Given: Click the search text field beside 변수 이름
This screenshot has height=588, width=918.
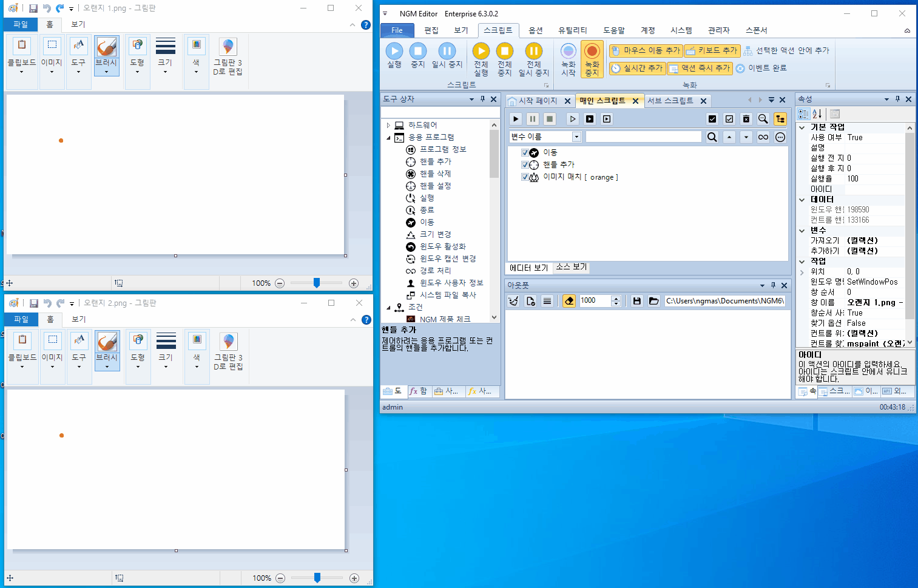Looking at the screenshot, I should pyautogui.click(x=643, y=137).
